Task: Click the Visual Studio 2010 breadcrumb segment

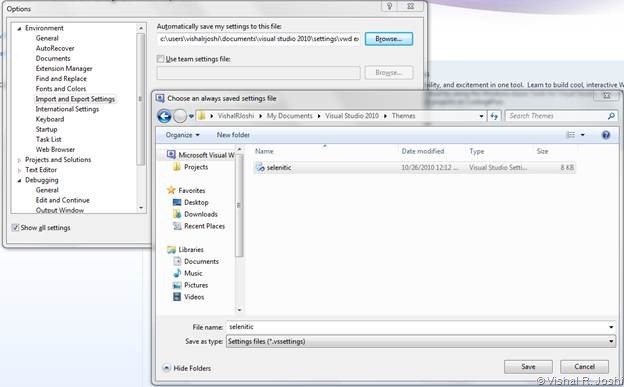Action: point(352,116)
